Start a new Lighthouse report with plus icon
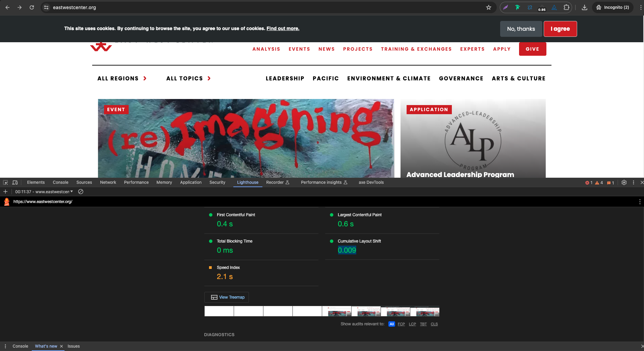This screenshot has width=644, height=351. coord(5,192)
